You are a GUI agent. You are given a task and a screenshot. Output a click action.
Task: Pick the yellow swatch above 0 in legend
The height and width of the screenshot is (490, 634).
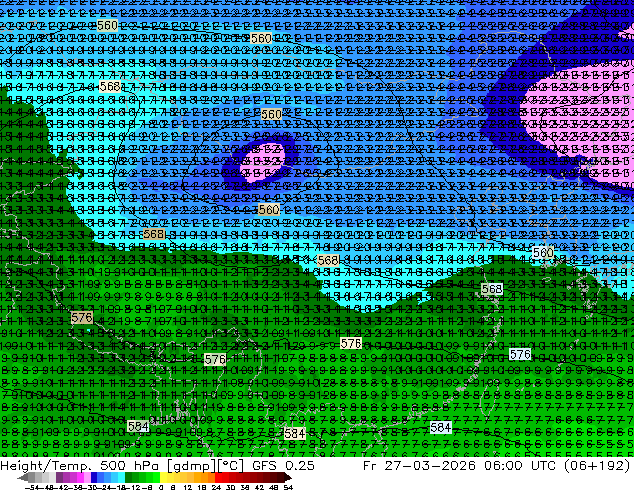coord(163,477)
